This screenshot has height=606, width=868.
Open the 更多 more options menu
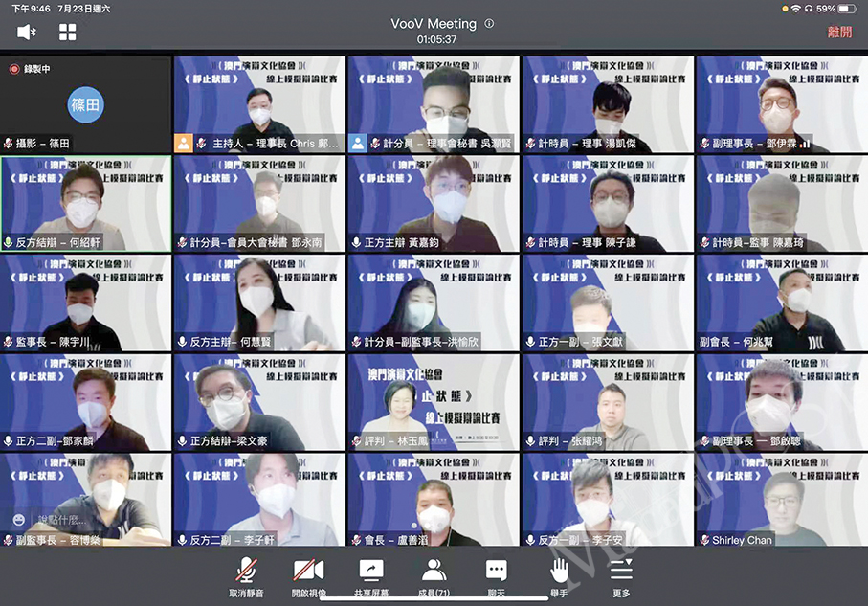pos(621,577)
